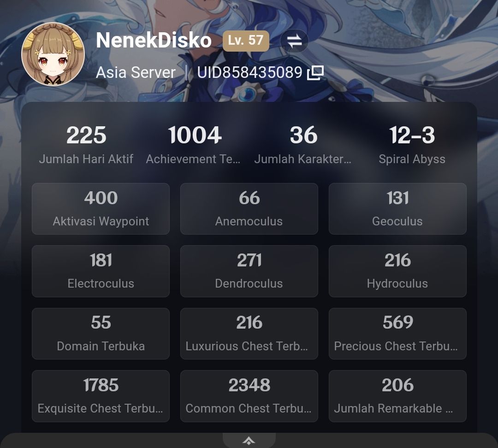Expand the bottom panel chevron handle

pyautogui.click(x=249, y=440)
